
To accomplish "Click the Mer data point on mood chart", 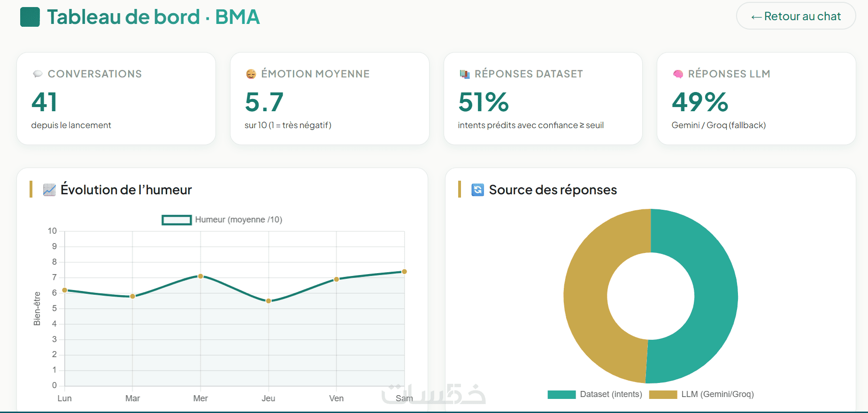I will coord(200,276).
